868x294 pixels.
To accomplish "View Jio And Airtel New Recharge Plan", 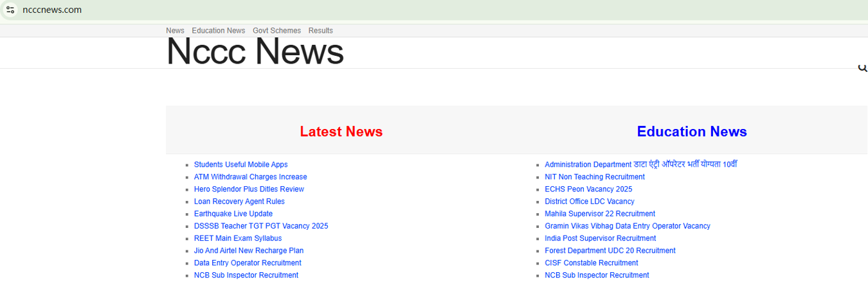I will [248, 251].
